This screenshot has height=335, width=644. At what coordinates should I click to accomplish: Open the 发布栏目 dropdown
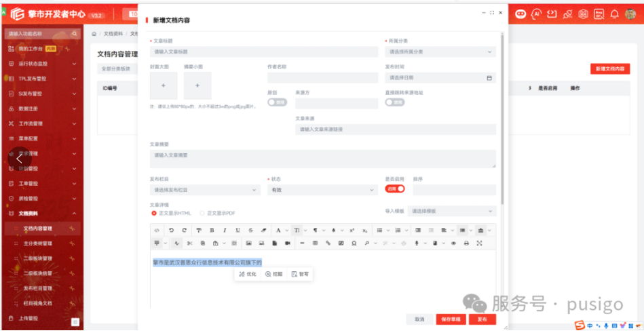205,190
